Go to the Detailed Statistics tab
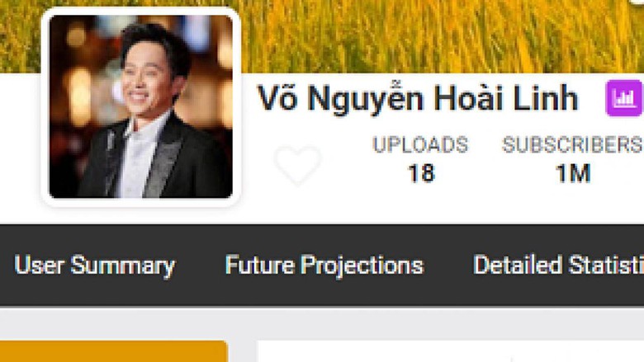This screenshot has width=644, height=362. [559, 266]
